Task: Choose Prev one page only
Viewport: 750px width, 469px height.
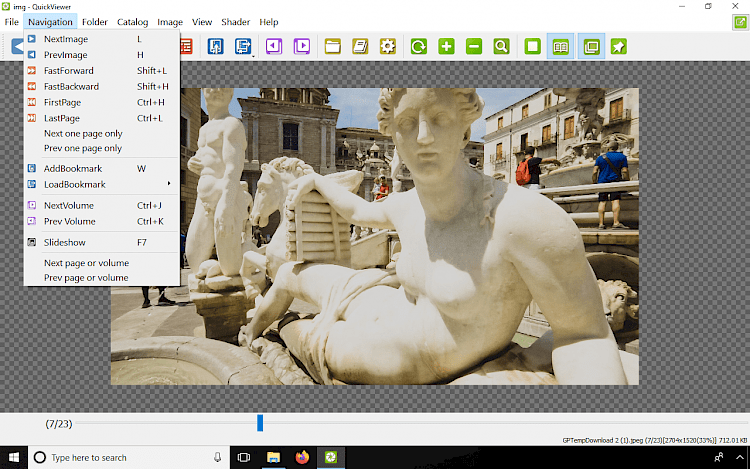Action: pyautogui.click(x=101, y=148)
